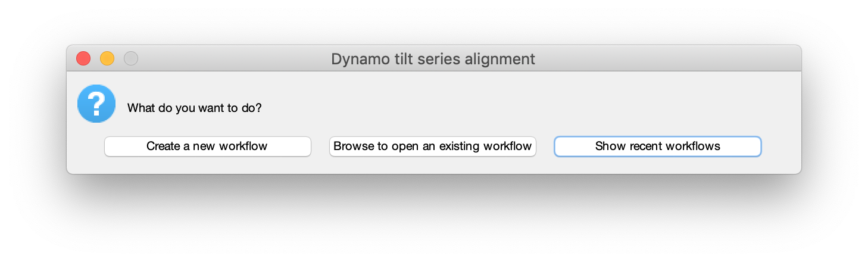
Task: Click the yellow window control button
Action: click(x=107, y=58)
